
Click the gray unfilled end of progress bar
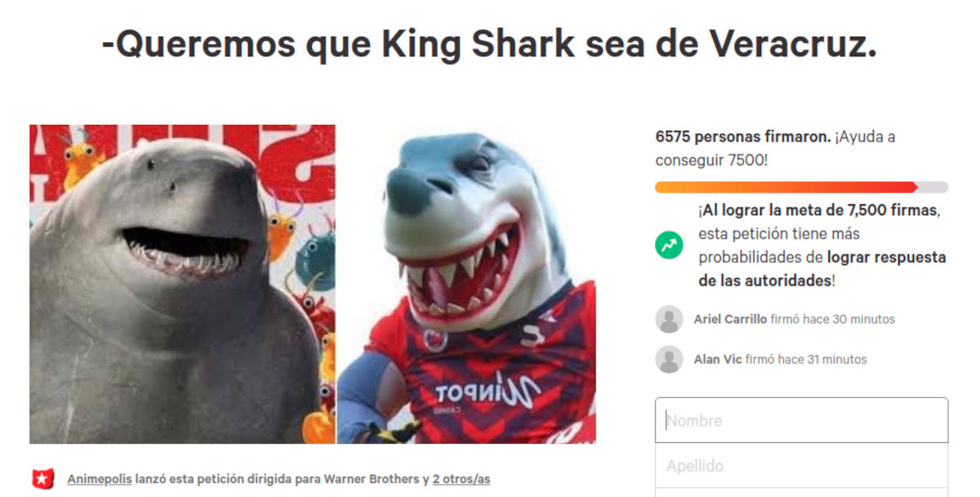pyautogui.click(x=933, y=187)
